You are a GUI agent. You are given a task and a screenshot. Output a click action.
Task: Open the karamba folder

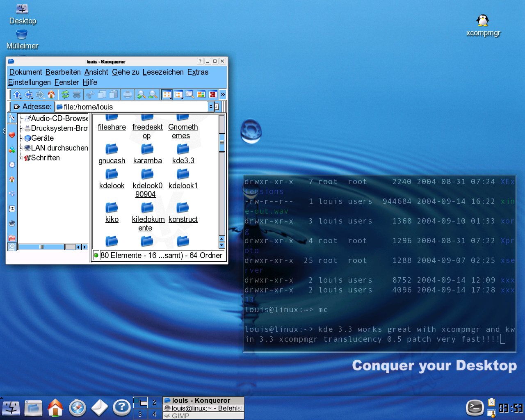(x=147, y=154)
